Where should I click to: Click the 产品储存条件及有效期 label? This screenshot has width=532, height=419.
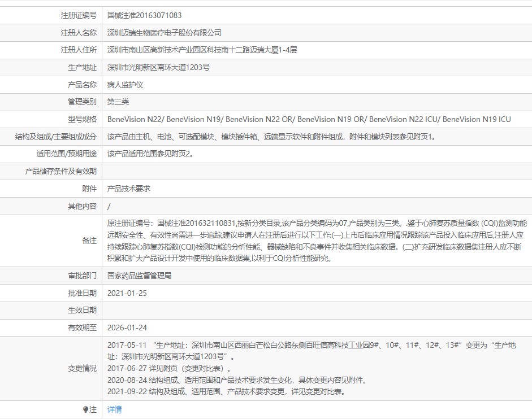pyautogui.click(x=60, y=171)
